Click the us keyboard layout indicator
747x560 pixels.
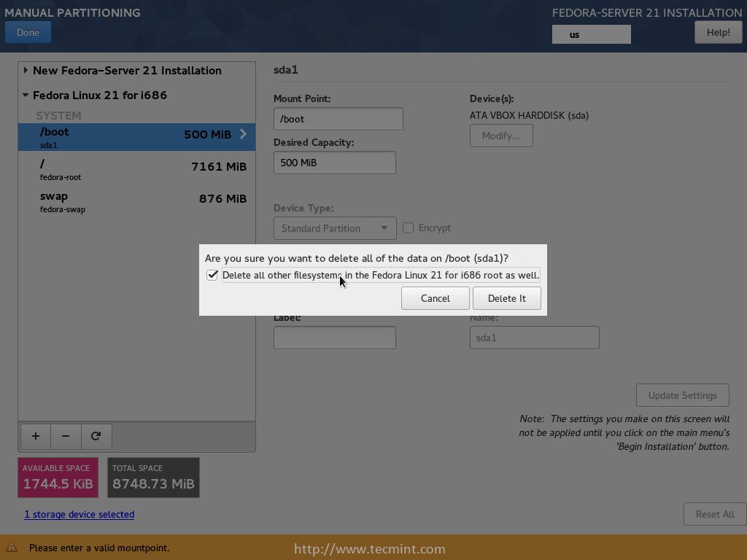591,34
